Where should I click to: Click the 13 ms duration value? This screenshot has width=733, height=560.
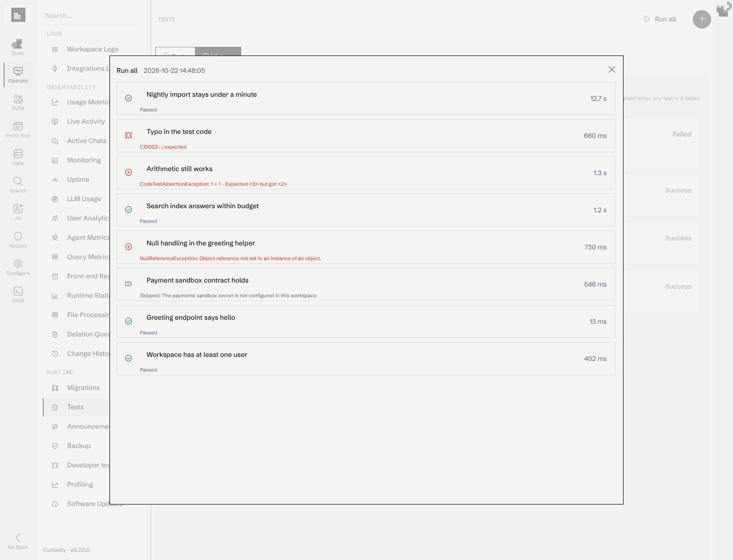coord(598,322)
